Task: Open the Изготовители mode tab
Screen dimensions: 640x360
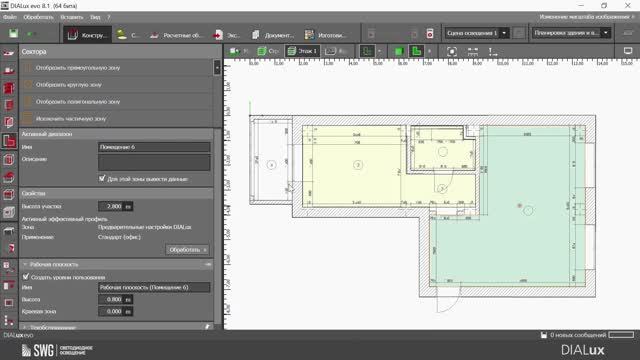Action: tap(326, 35)
